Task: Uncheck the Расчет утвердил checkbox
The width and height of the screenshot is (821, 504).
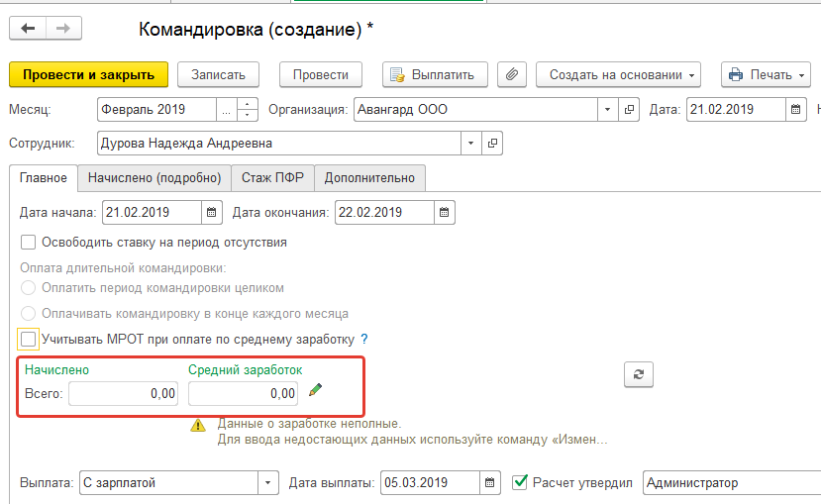Action: (520, 482)
